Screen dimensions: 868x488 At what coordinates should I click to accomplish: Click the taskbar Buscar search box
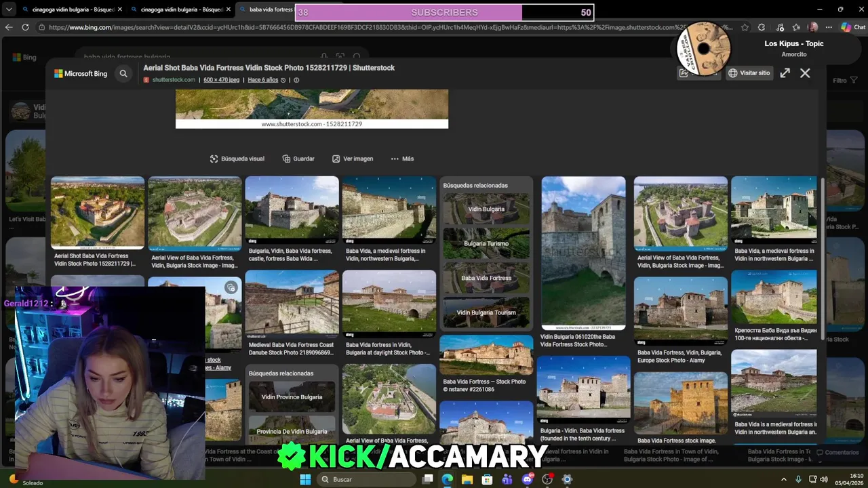click(x=366, y=479)
